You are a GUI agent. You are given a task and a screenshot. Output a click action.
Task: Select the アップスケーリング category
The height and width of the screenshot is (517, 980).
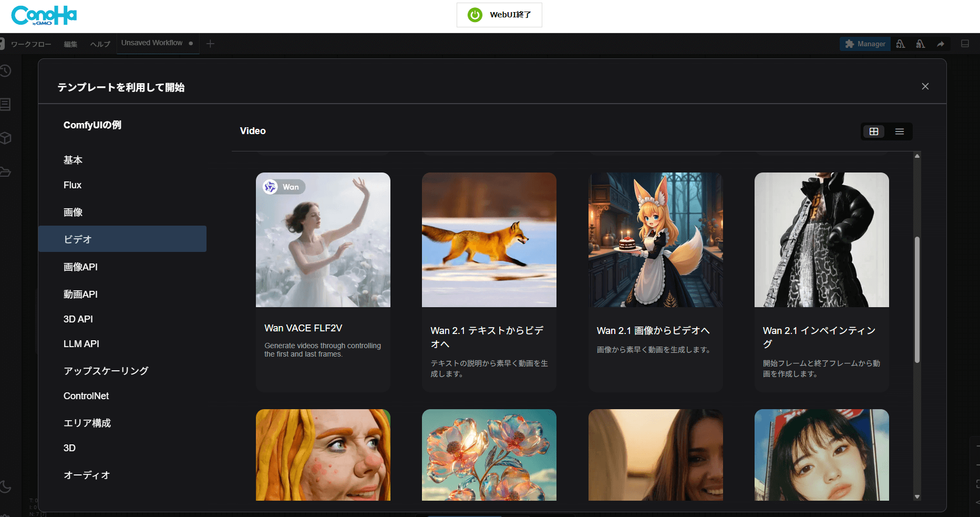coord(122,371)
